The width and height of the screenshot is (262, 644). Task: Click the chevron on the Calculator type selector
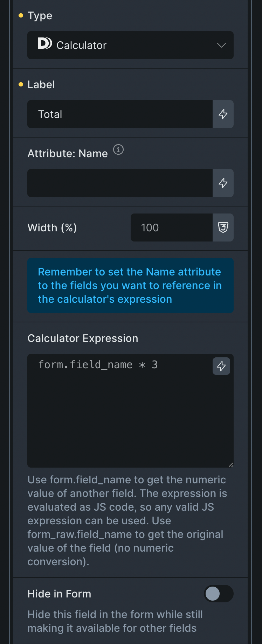[x=221, y=45]
